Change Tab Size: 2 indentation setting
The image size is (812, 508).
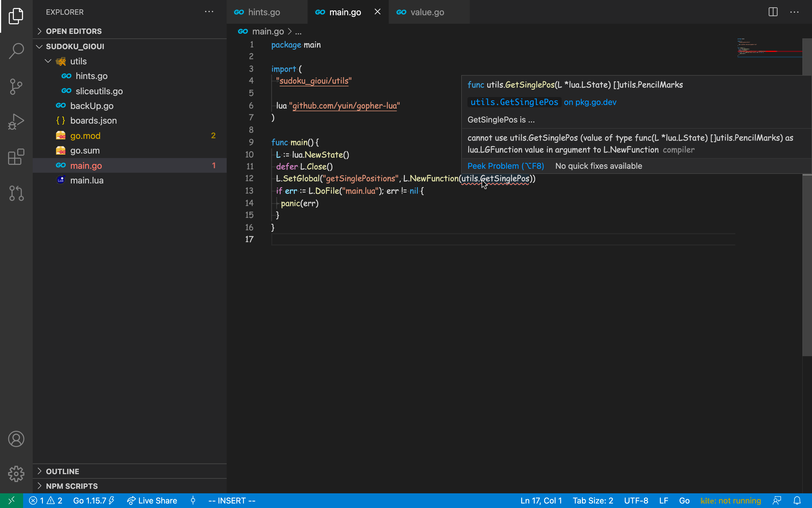(593, 501)
